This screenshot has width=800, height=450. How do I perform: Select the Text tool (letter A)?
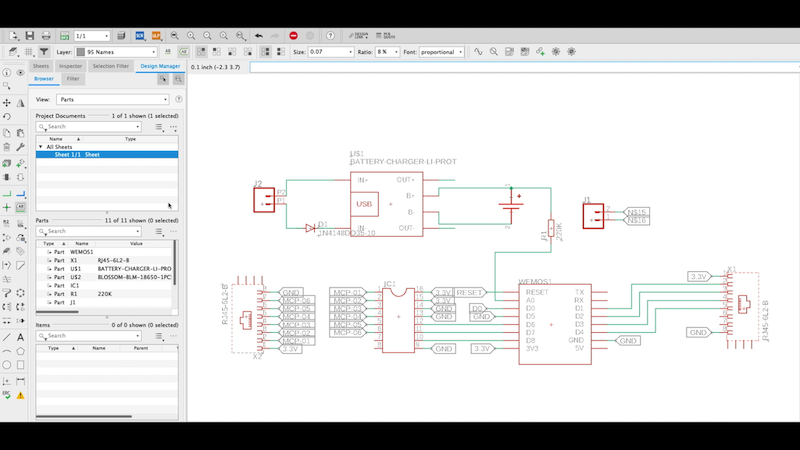click(x=21, y=338)
